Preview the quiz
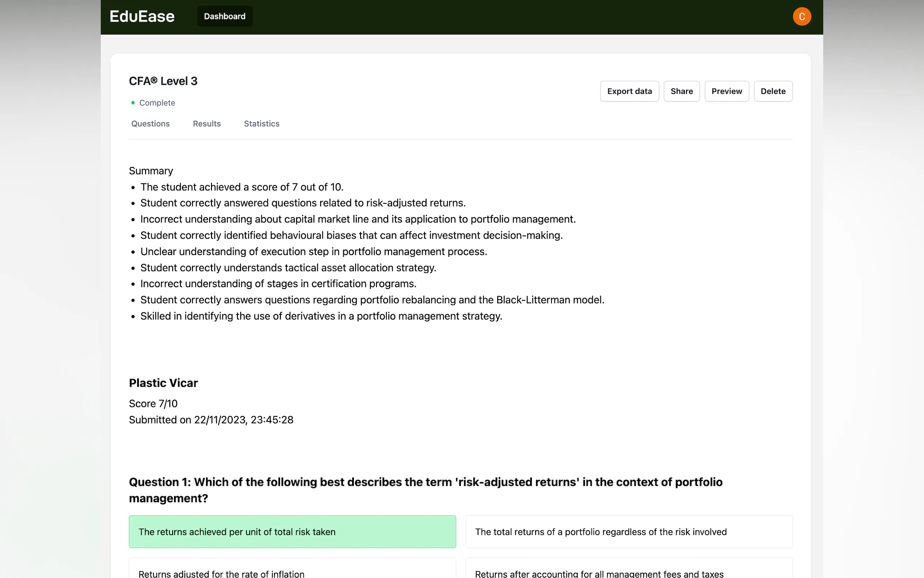 (x=726, y=91)
